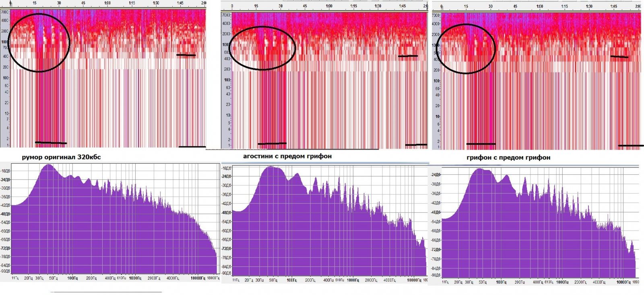The width and height of the screenshot is (644, 295).
Task: Click the 1:15 mark on the middle spectrogram ruler
Action: point(353,6)
